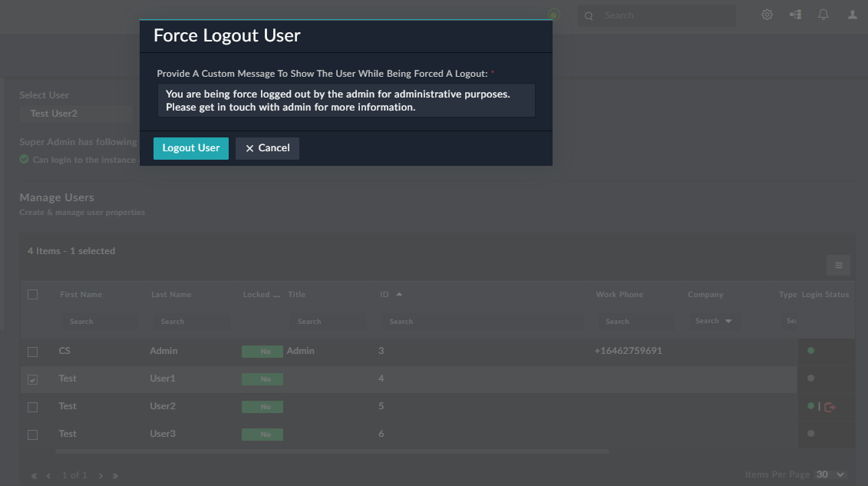The width and height of the screenshot is (868, 486).
Task: Go to the last page of users
Action: (115, 476)
